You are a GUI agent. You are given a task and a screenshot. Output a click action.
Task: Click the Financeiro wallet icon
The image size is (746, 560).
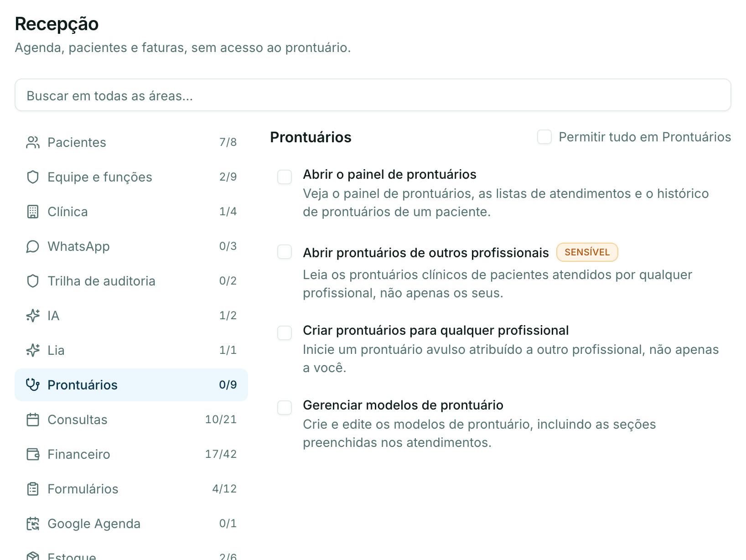click(33, 454)
